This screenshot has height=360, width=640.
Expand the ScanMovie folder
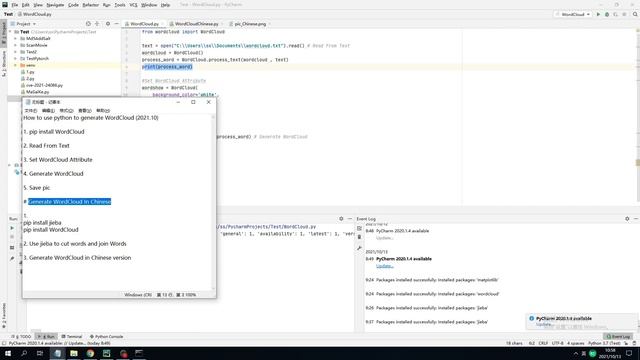click(16, 45)
